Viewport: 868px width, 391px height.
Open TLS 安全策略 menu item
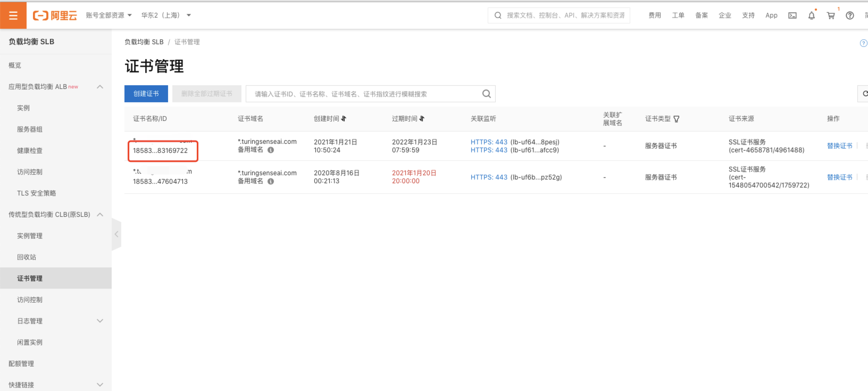pyautogui.click(x=36, y=193)
